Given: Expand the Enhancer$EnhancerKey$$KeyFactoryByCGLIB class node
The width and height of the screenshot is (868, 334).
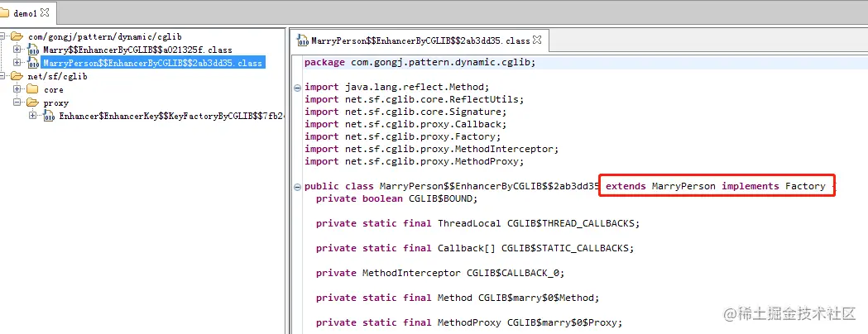Looking at the screenshot, I should click(32, 116).
